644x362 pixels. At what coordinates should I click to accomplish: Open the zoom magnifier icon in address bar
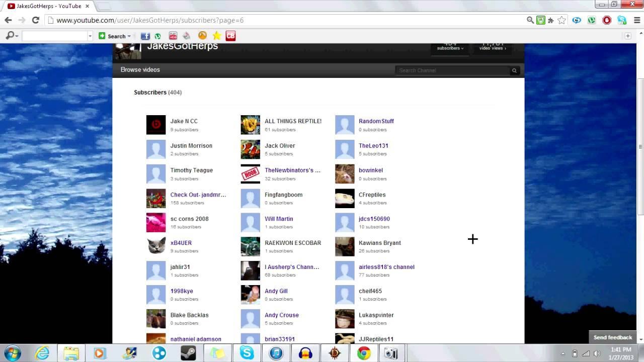click(x=530, y=20)
